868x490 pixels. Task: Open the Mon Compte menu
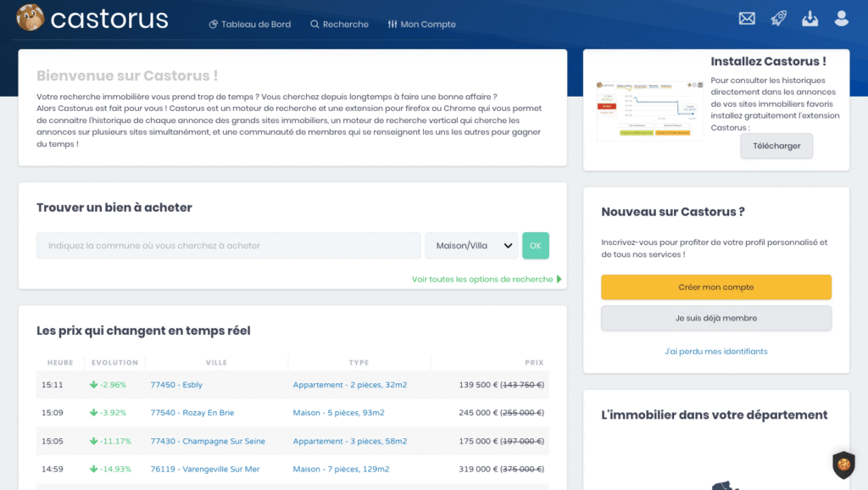click(421, 25)
